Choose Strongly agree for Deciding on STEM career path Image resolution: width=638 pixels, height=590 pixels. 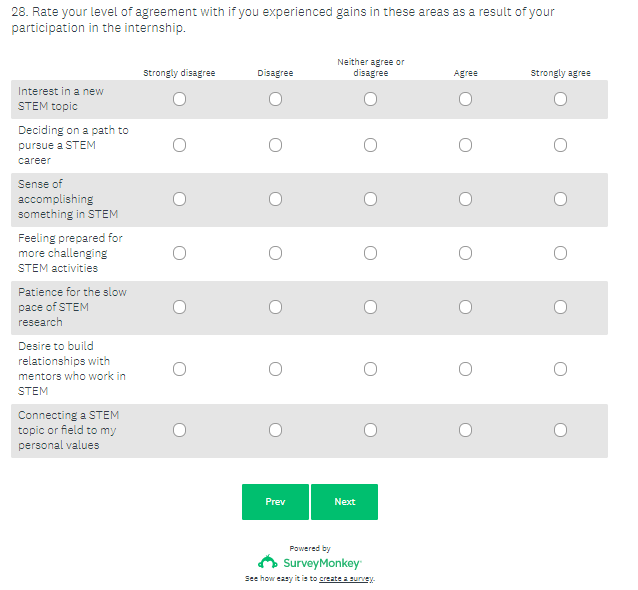pyautogui.click(x=560, y=145)
